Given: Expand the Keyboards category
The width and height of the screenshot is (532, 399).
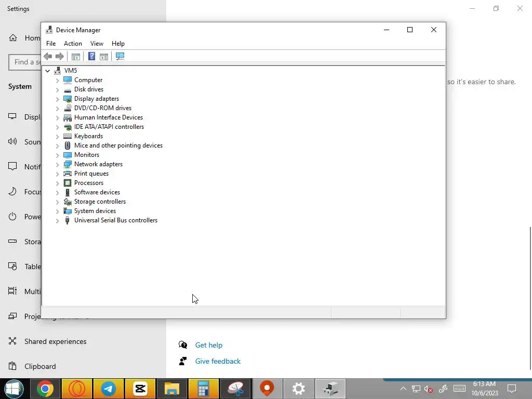Looking at the screenshot, I should pyautogui.click(x=57, y=137).
